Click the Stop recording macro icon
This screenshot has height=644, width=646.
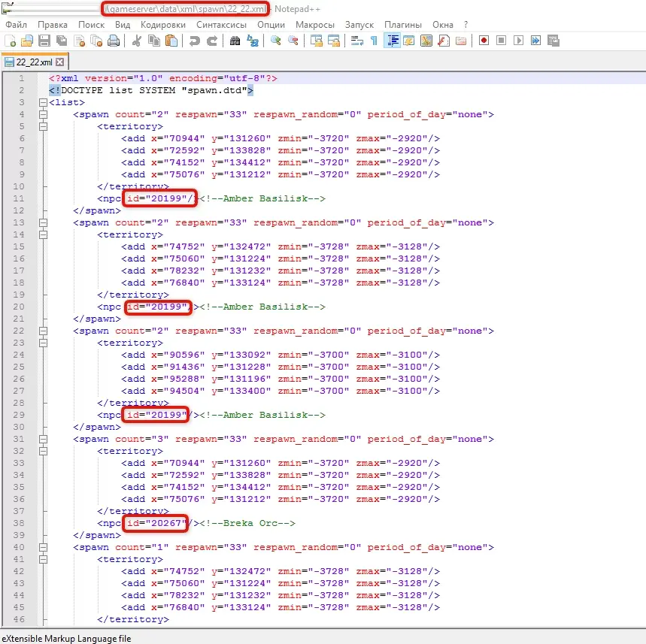click(x=502, y=41)
